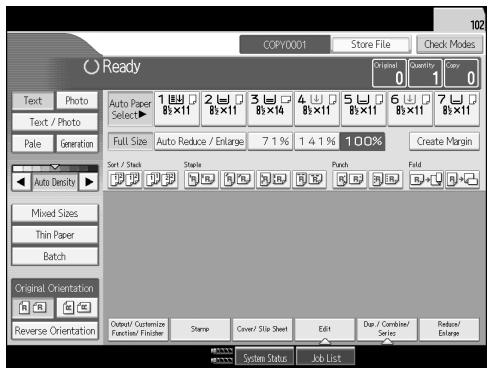Open Dup./Combine/Series settings
This screenshot has height=370, width=493.
(x=387, y=329)
